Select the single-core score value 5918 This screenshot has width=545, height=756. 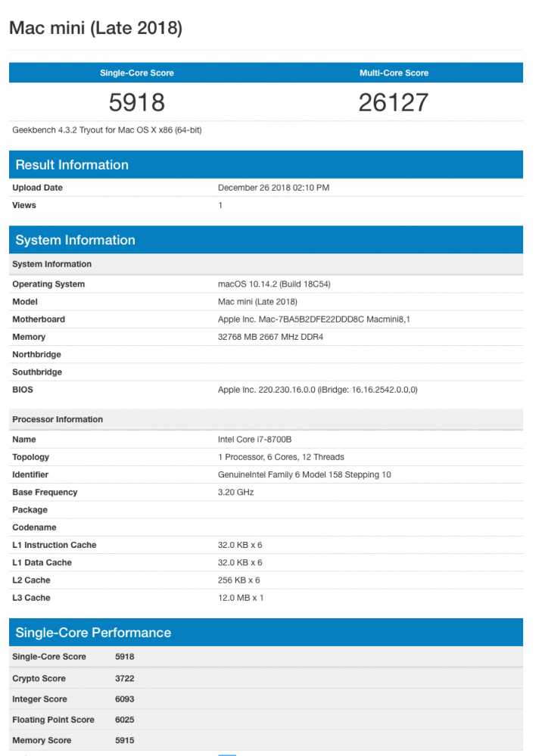pos(137,102)
